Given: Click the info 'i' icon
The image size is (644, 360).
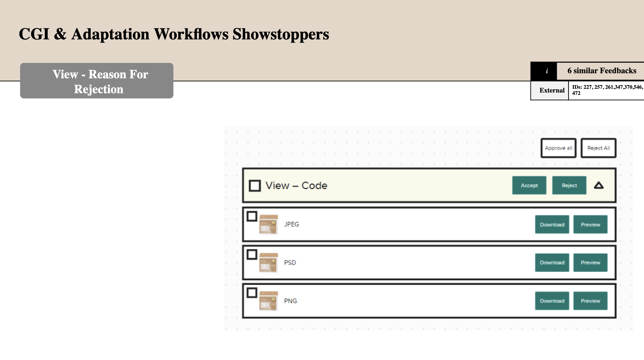Looking at the screenshot, I should pyautogui.click(x=547, y=71).
